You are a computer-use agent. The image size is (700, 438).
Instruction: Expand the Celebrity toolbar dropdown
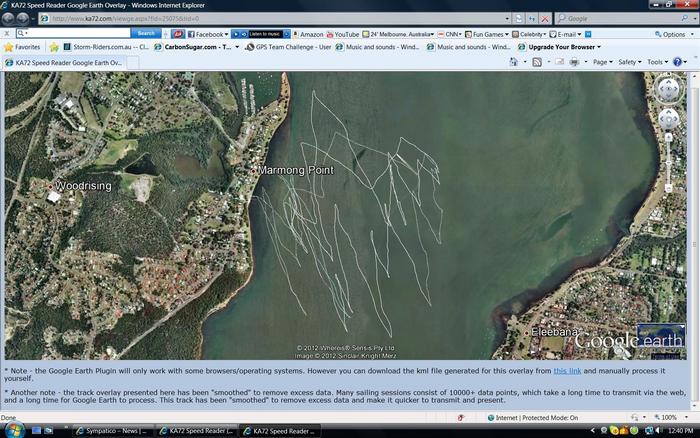tap(533, 33)
